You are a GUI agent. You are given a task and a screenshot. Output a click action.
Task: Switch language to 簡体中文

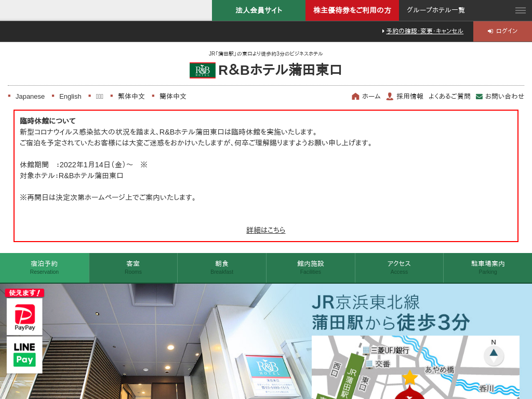click(x=173, y=96)
